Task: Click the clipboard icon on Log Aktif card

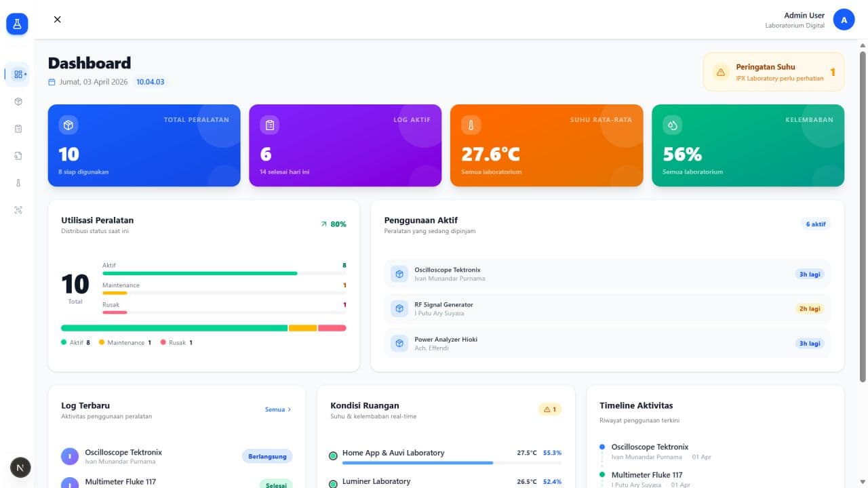Action: click(270, 125)
